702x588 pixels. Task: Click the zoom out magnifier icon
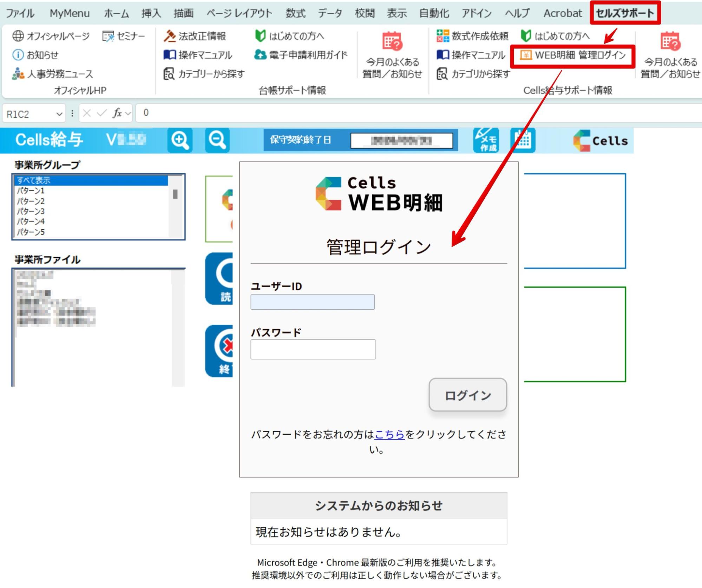click(217, 140)
